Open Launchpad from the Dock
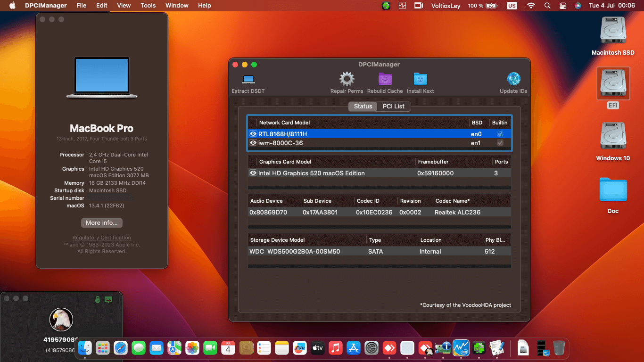The height and width of the screenshot is (362, 644). [x=103, y=348]
